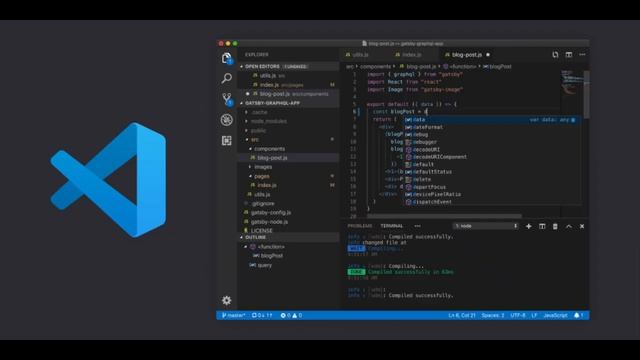Choose 'data' autocomplete suggestion
Viewport: 640px width, 360px height.
click(491, 120)
